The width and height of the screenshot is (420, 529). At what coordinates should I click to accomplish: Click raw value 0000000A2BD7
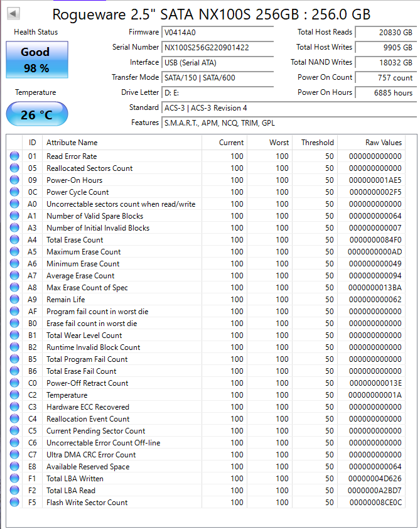coord(375,491)
